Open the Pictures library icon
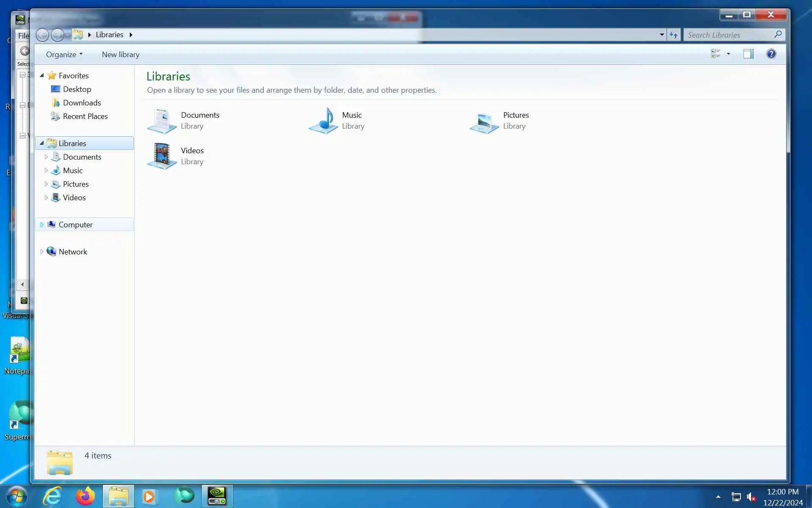Screen dimensions: 812x508 pyautogui.click(x=484, y=122)
